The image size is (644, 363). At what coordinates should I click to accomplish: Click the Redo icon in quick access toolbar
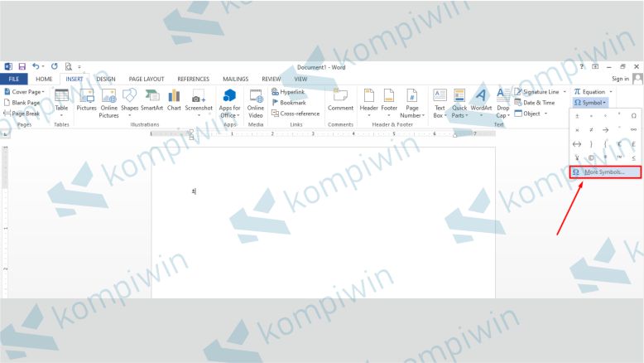click(54, 66)
